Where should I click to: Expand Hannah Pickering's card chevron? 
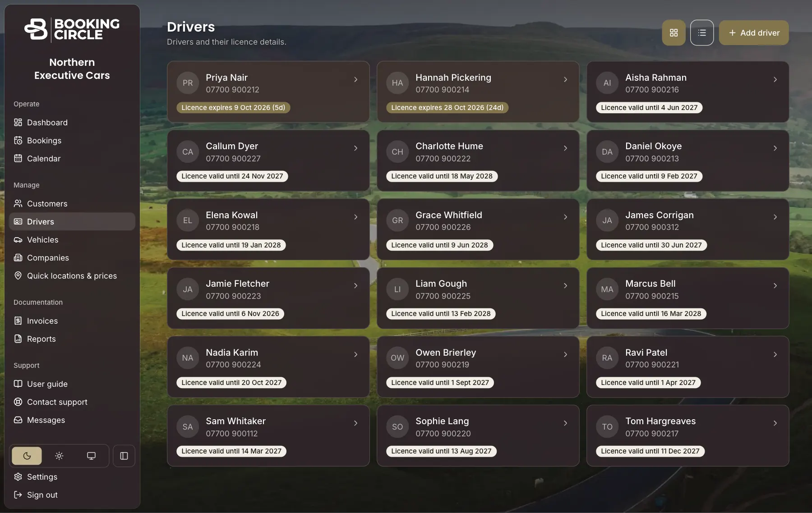[x=565, y=79]
